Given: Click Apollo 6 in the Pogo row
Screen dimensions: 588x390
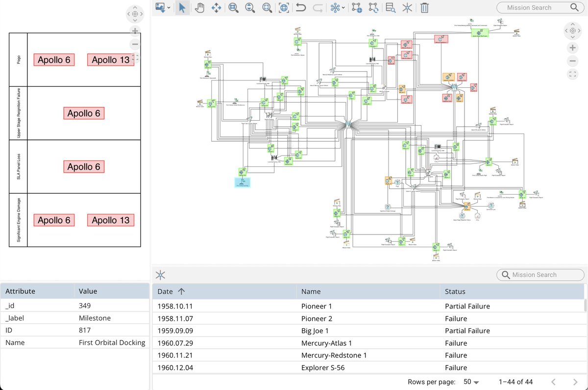Looking at the screenshot, I should [x=54, y=60].
